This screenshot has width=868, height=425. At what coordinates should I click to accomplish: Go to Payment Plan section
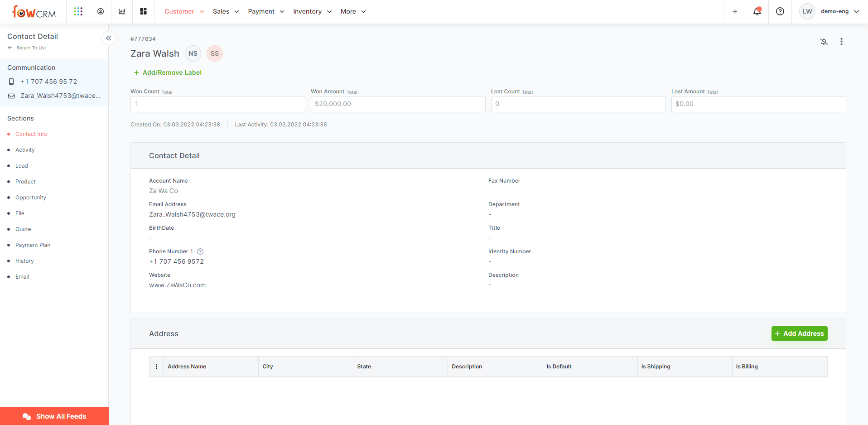(x=33, y=245)
